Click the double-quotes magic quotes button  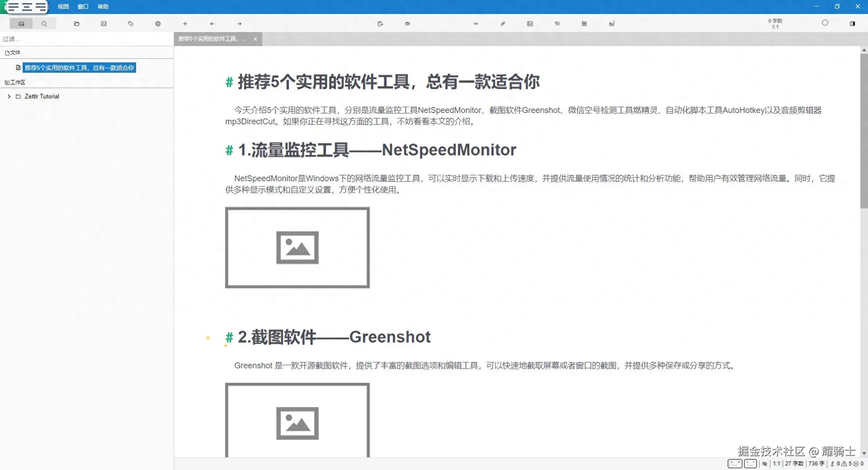[735, 464]
